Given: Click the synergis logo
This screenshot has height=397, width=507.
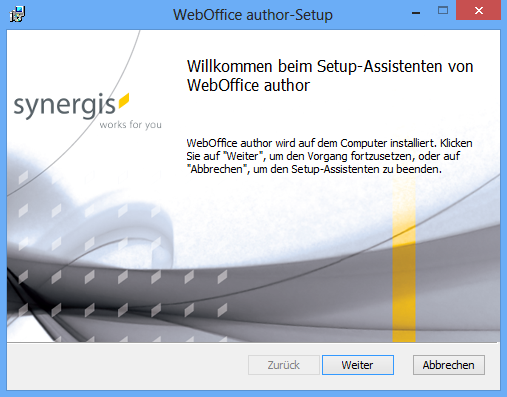Looking at the screenshot, I should [71, 105].
